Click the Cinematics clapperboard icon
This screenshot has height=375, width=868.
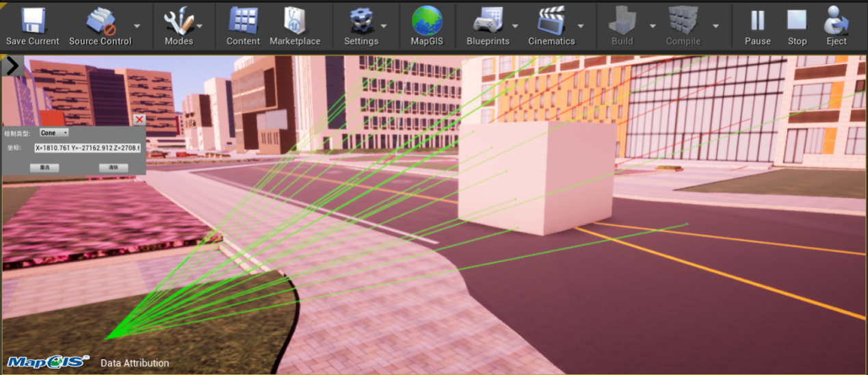click(x=551, y=21)
